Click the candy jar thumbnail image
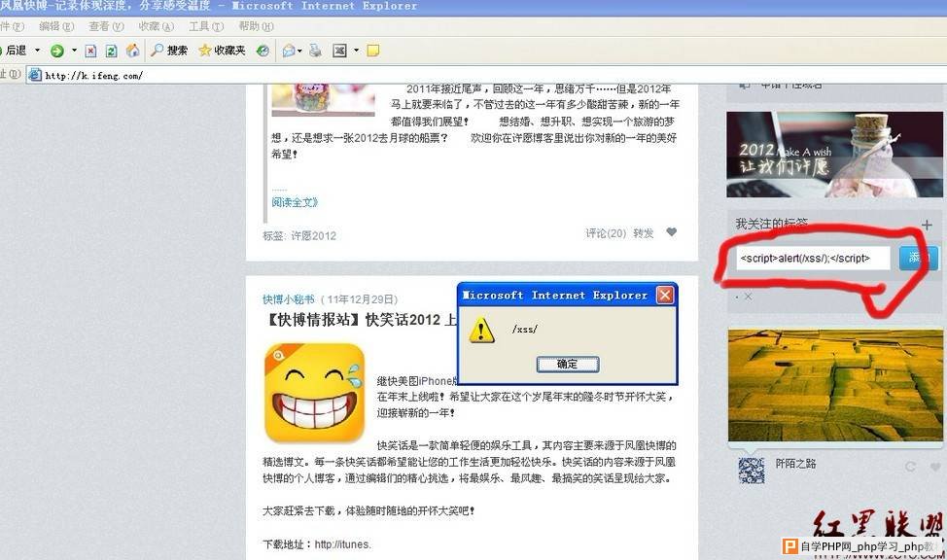Image resolution: width=947 pixels, height=560 pixels. coord(323,100)
